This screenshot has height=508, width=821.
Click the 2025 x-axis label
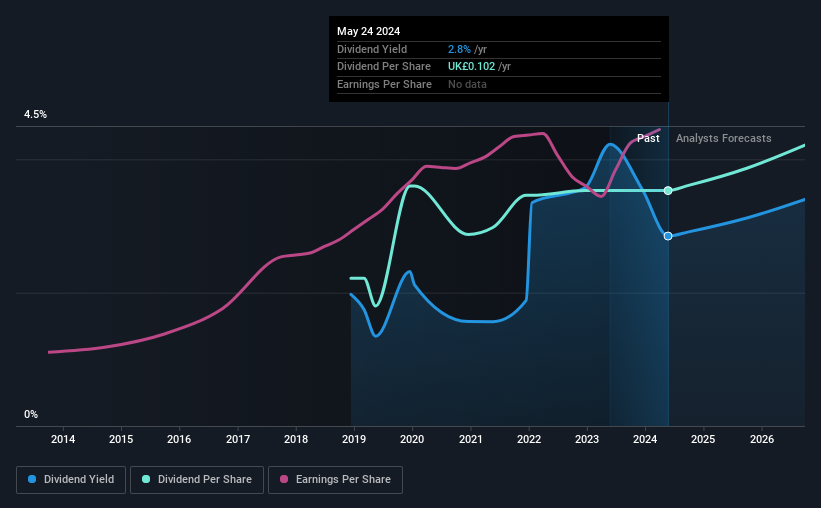[703, 439]
